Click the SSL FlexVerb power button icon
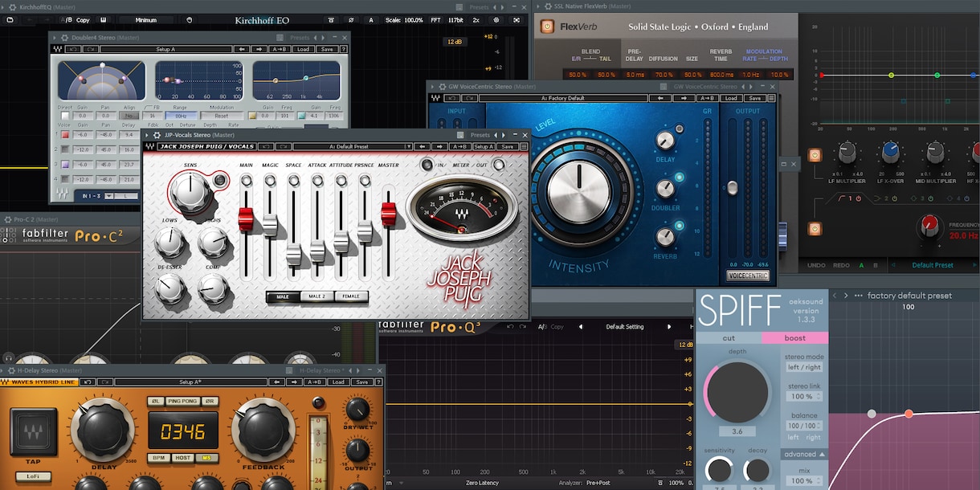This screenshot has height=490, width=980. (548, 27)
